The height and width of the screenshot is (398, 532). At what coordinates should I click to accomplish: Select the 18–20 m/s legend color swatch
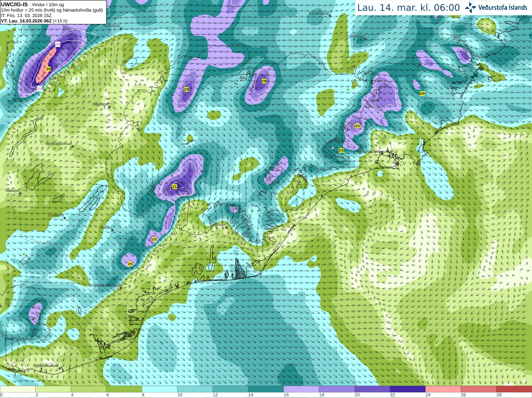[337, 389]
